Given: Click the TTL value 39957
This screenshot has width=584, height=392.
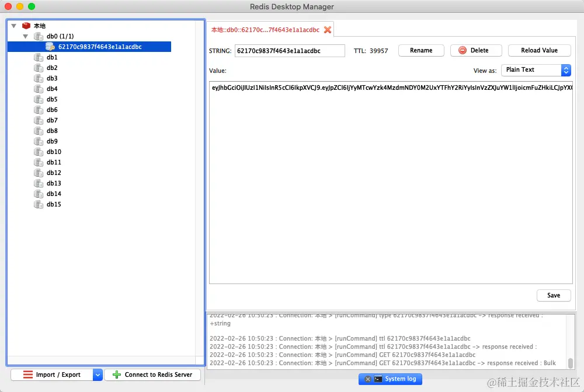Looking at the screenshot, I should [x=379, y=51].
